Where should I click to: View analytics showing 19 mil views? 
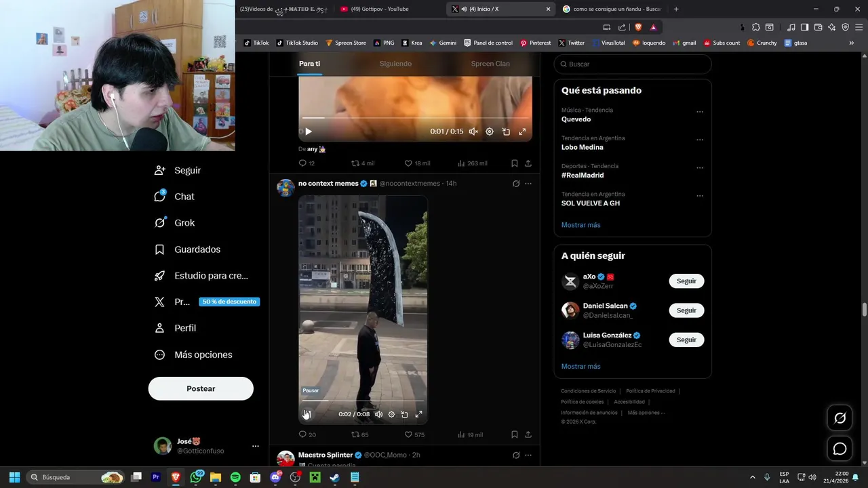coord(470,434)
